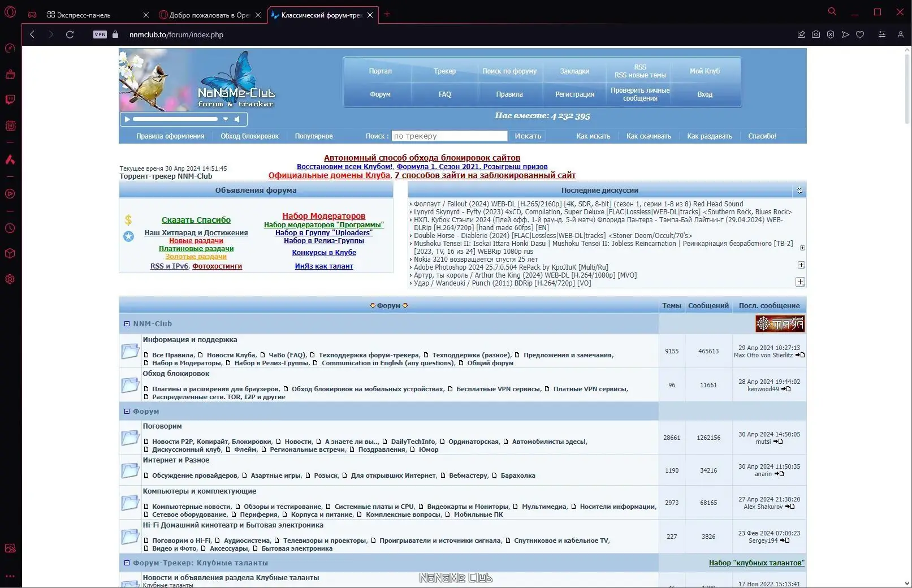Click the Искать search button
The height and width of the screenshot is (588, 912).
point(528,136)
